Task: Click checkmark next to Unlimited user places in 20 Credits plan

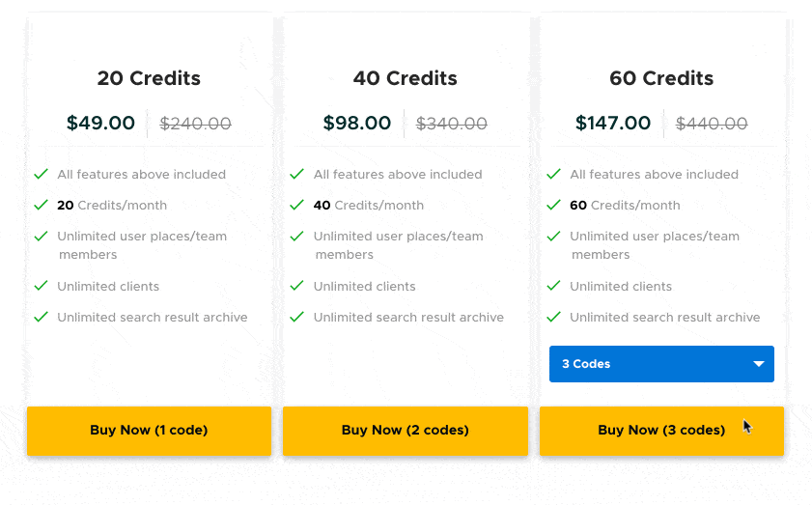Action: pyautogui.click(x=41, y=236)
